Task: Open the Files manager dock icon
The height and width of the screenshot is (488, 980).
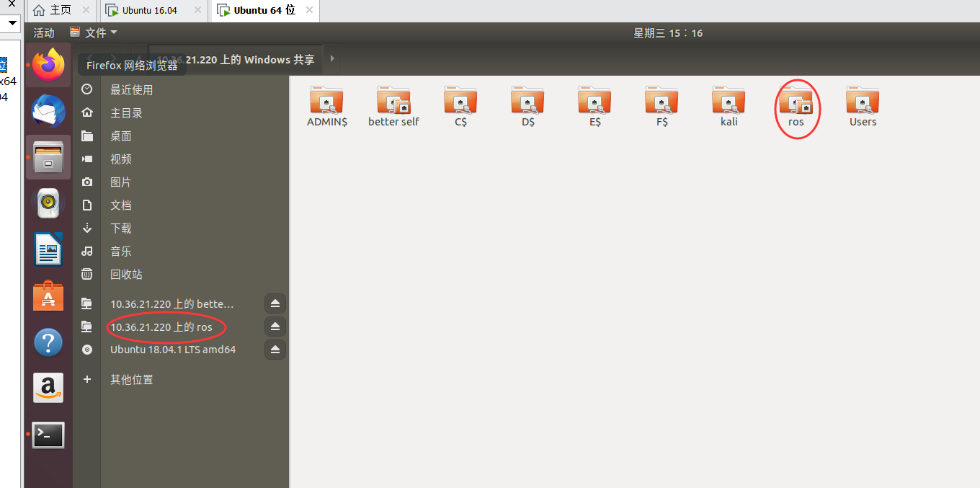Action: point(48,157)
